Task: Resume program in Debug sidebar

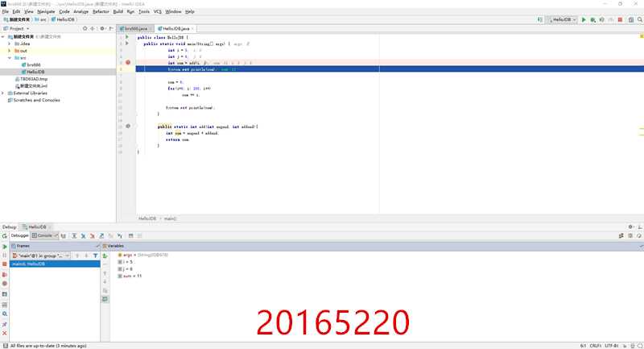Action: pyautogui.click(x=5, y=247)
